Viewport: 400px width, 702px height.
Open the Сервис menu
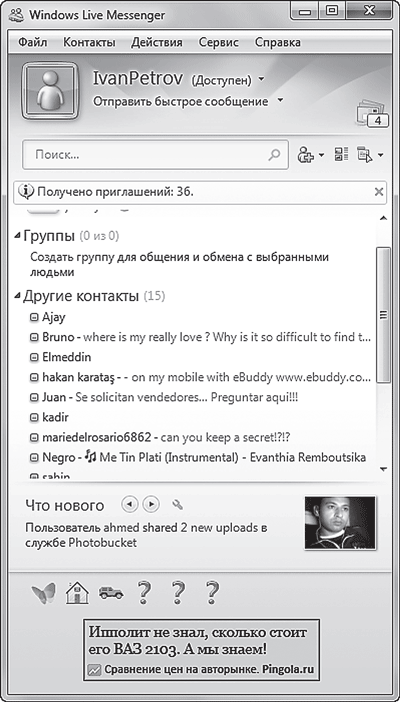(x=219, y=43)
